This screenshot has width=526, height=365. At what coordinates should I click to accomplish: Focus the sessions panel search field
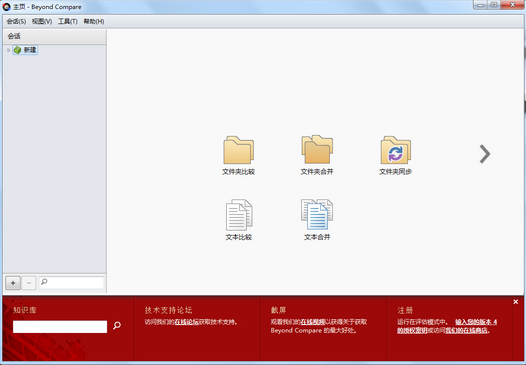[x=71, y=282]
